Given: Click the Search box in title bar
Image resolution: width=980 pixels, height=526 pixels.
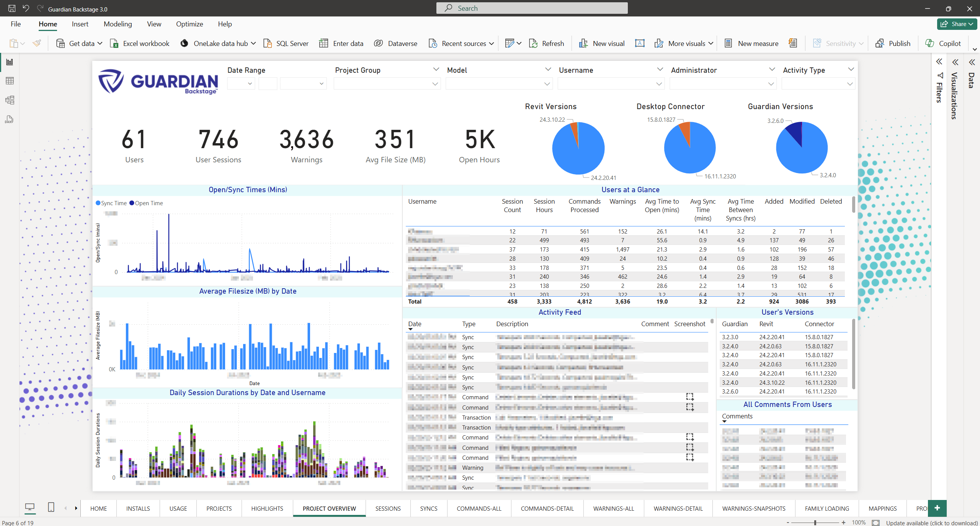Looking at the screenshot, I should pyautogui.click(x=532, y=8).
